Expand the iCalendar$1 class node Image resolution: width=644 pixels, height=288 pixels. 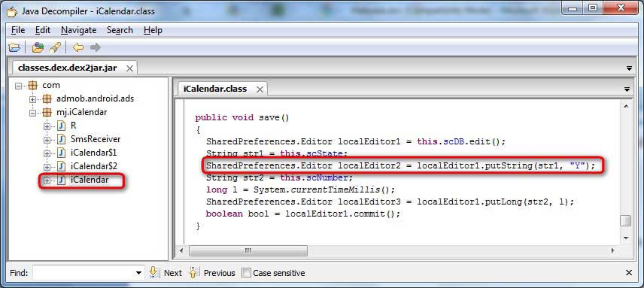(47, 153)
